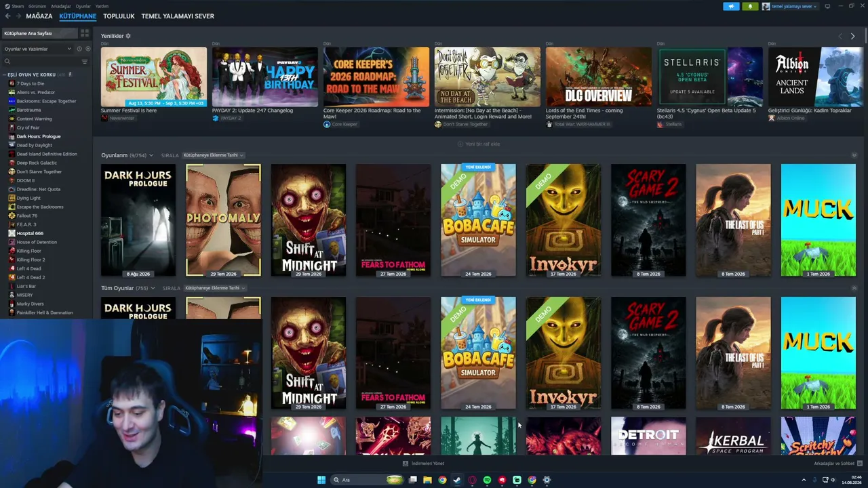The height and width of the screenshot is (488, 868).
Task: Go back with the navigation back arrow
Action: click(8, 16)
